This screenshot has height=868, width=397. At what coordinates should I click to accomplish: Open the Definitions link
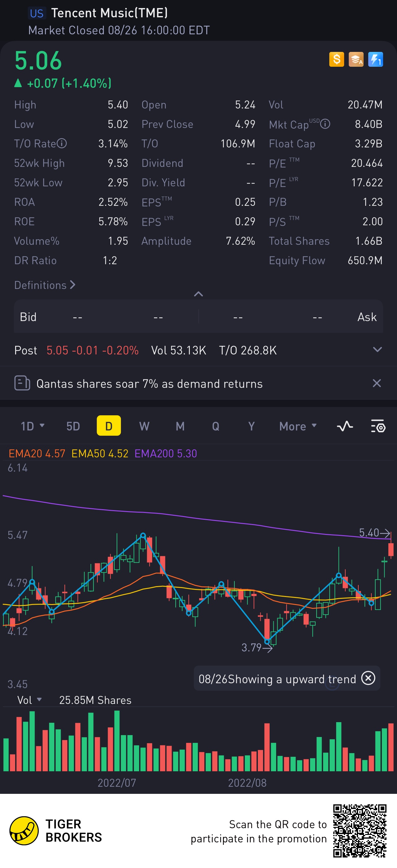(x=45, y=285)
